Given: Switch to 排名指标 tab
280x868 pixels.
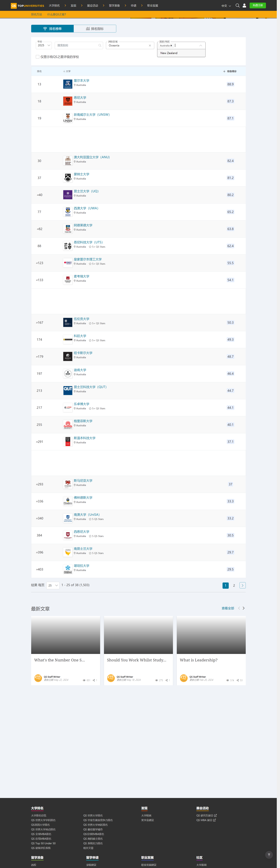Looking at the screenshot, I should tap(95, 29).
